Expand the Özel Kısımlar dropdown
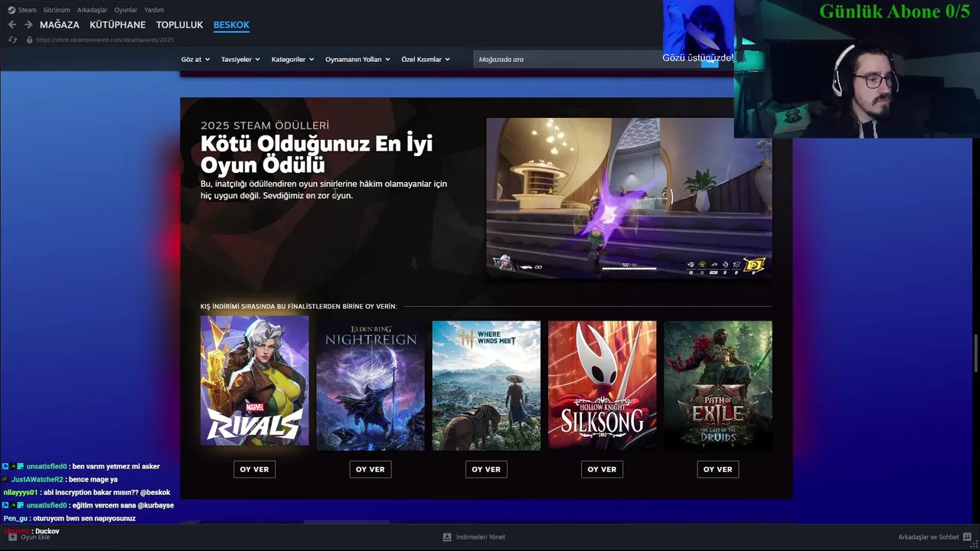 [x=426, y=59]
